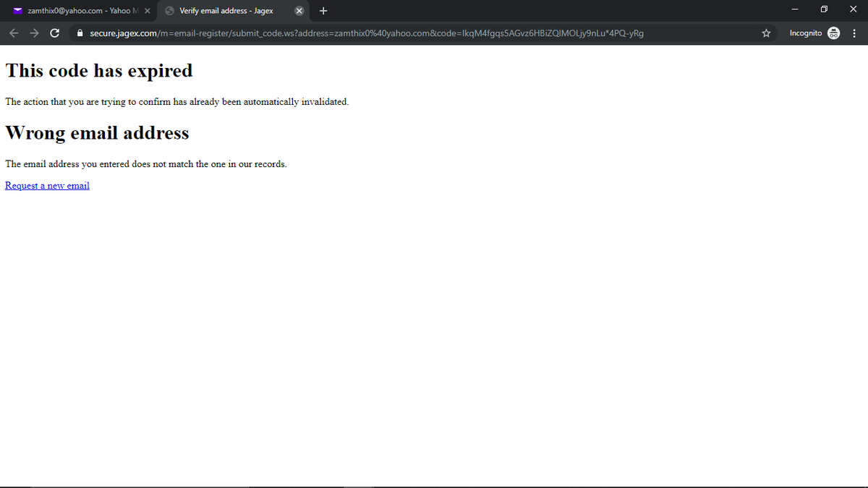
Task: Click the text about email not matching records
Action: tap(145, 164)
